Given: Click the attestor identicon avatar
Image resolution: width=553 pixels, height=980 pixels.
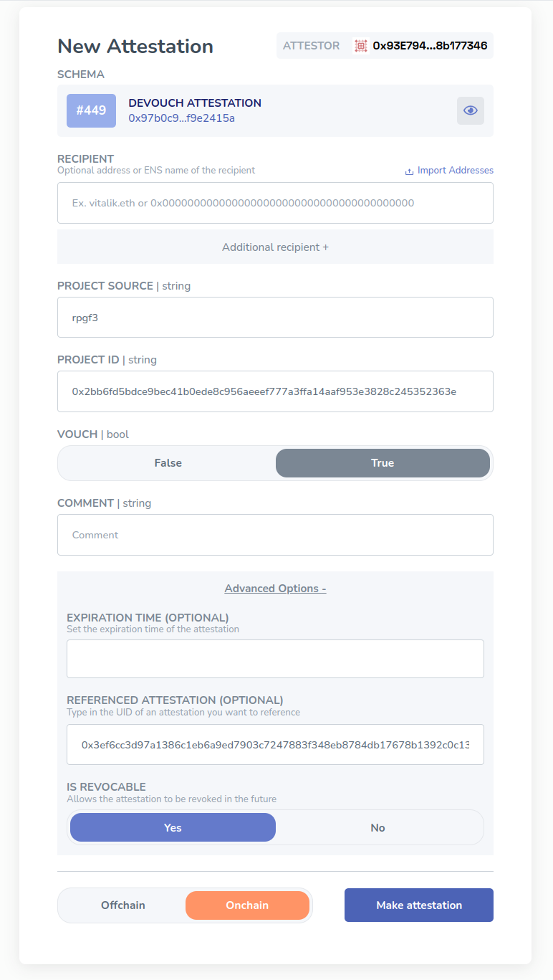Looking at the screenshot, I should tap(361, 46).
